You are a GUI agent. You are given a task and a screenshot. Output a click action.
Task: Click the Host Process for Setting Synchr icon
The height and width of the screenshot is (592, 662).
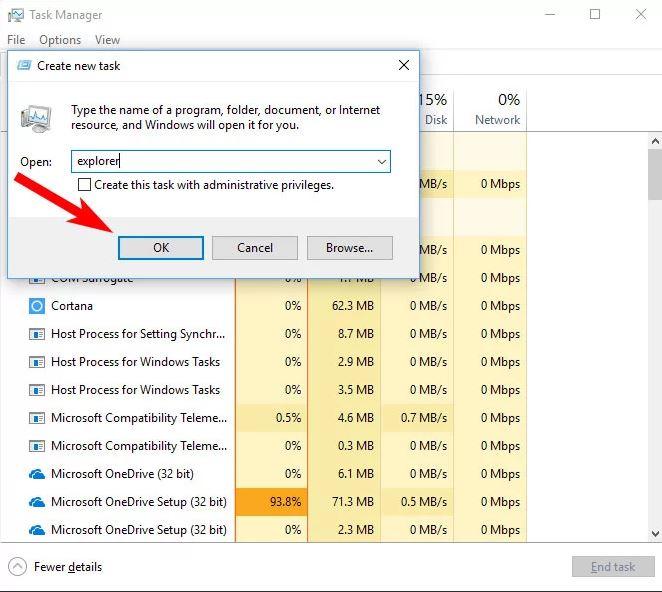tap(37, 334)
